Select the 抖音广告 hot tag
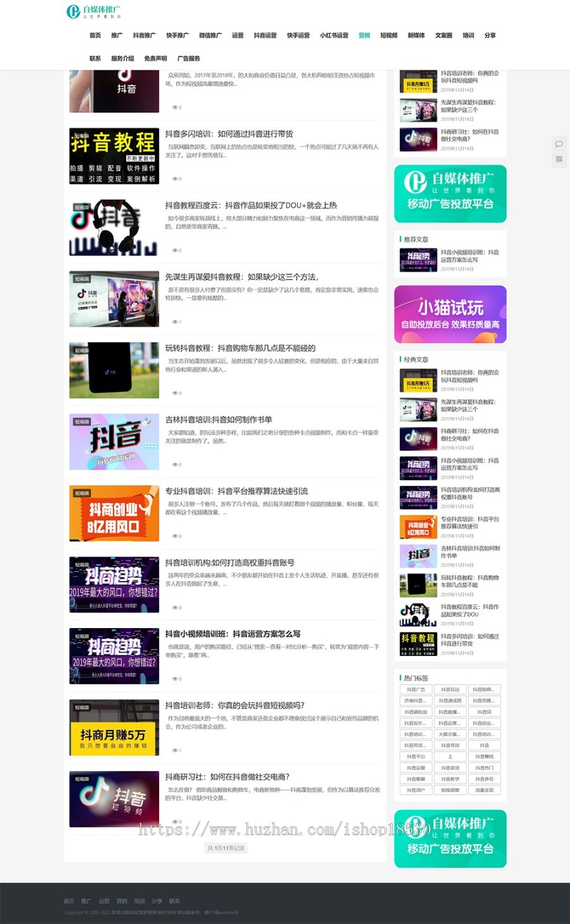The image size is (570, 924). pyautogui.click(x=416, y=690)
